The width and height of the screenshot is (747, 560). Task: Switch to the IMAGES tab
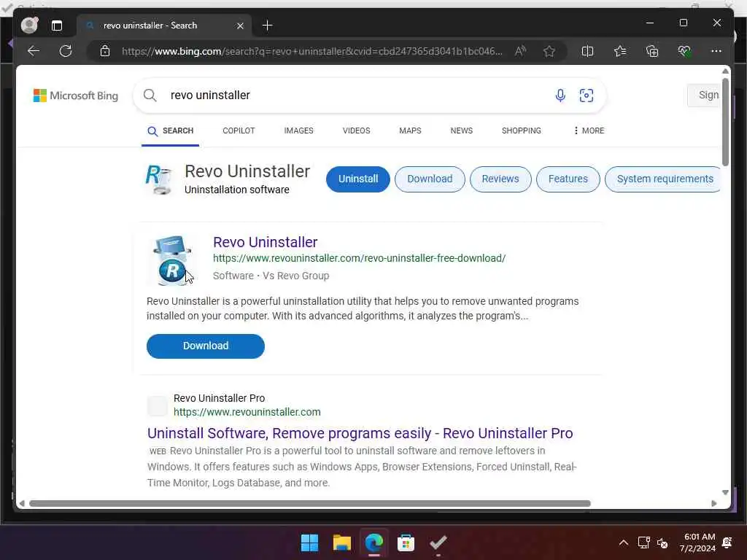298,131
